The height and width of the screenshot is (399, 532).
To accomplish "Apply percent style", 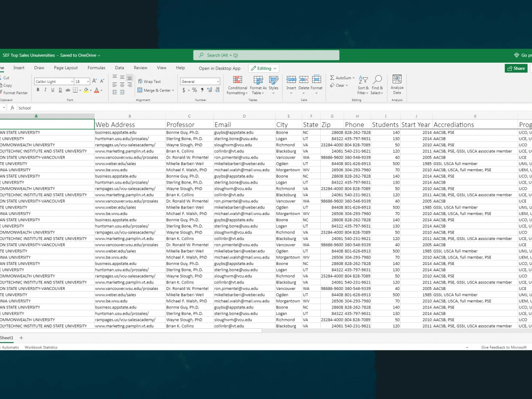I will click(x=194, y=90).
